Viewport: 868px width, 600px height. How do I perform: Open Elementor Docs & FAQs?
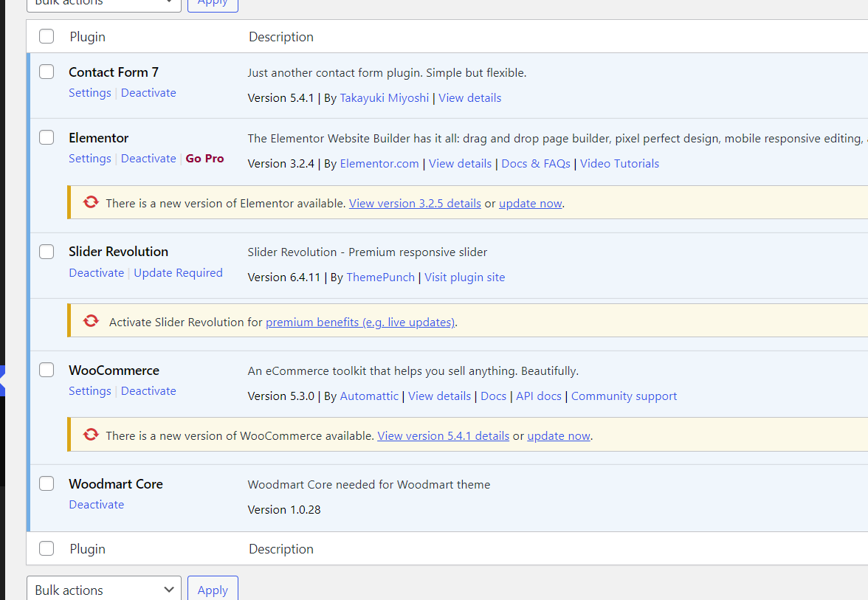point(536,164)
